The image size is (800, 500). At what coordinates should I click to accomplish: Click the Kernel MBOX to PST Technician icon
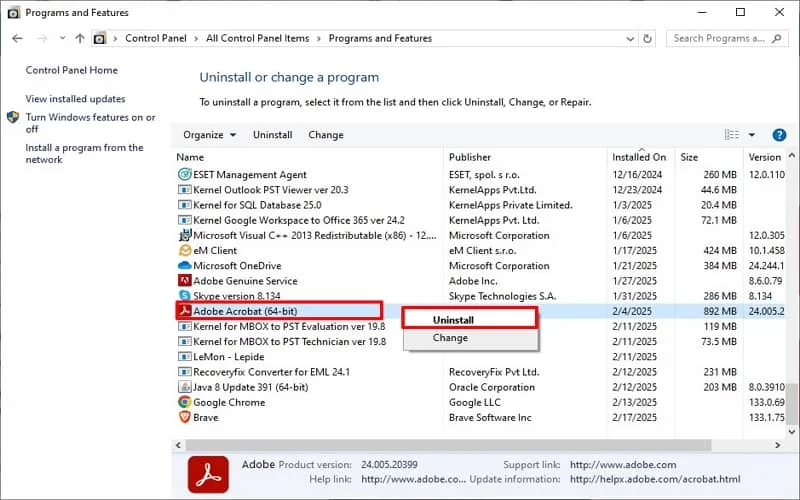(184, 341)
